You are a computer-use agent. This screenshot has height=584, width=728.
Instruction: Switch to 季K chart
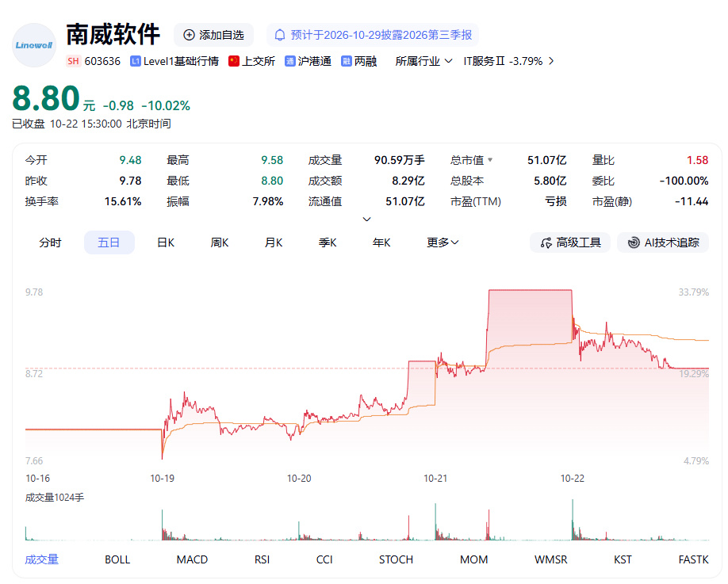tap(328, 242)
